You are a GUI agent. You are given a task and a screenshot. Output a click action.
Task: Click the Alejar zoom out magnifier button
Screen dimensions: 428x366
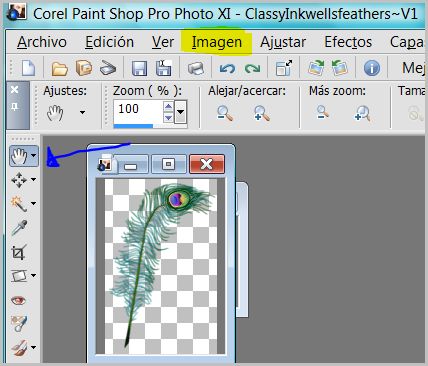(225, 113)
